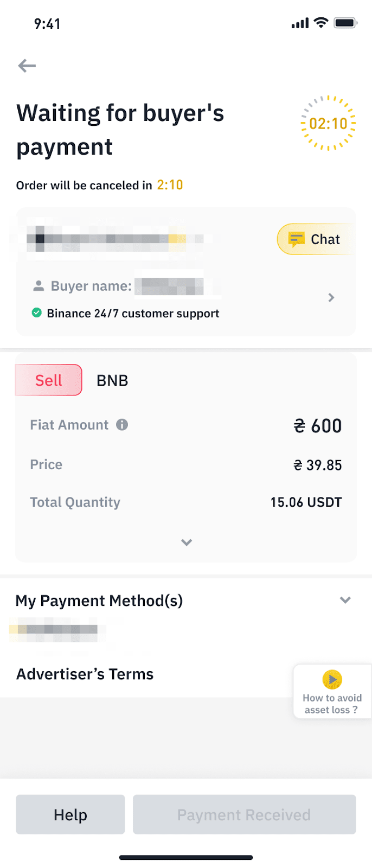Tap the countdown timer circle
The image size is (372, 868).
pyautogui.click(x=328, y=124)
